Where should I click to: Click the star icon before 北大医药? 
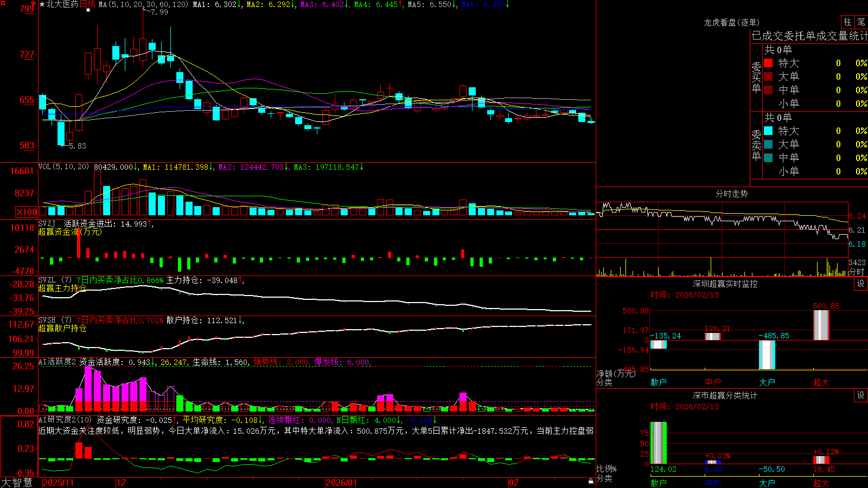pos(42,4)
